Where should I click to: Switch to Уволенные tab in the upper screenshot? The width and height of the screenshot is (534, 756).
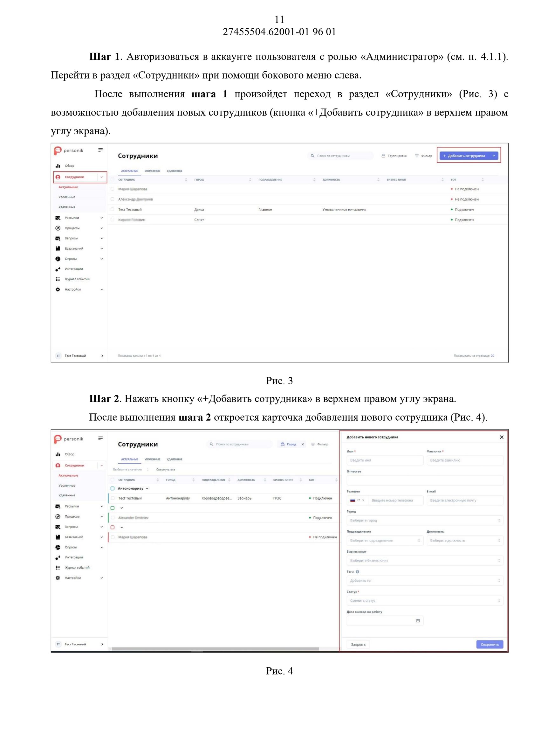click(152, 171)
